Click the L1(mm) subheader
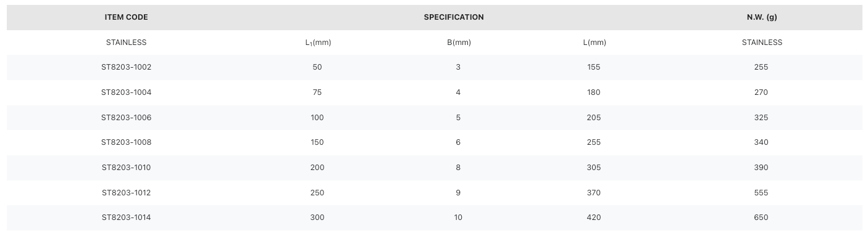 point(318,43)
